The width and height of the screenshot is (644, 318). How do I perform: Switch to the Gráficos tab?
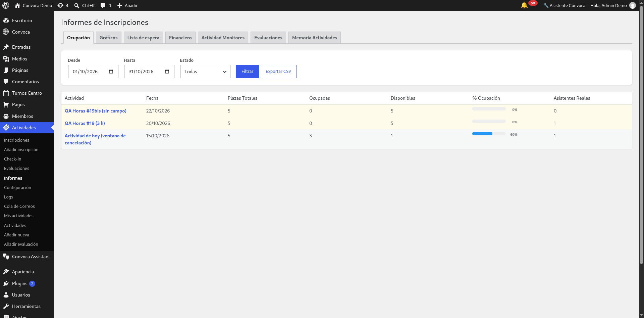tap(109, 38)
